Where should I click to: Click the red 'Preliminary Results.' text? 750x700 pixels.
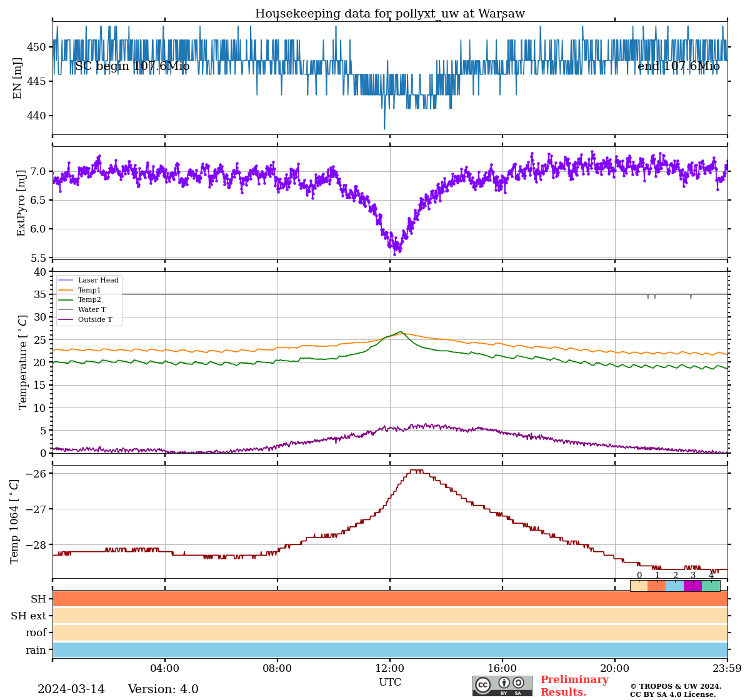pos(574,686)
